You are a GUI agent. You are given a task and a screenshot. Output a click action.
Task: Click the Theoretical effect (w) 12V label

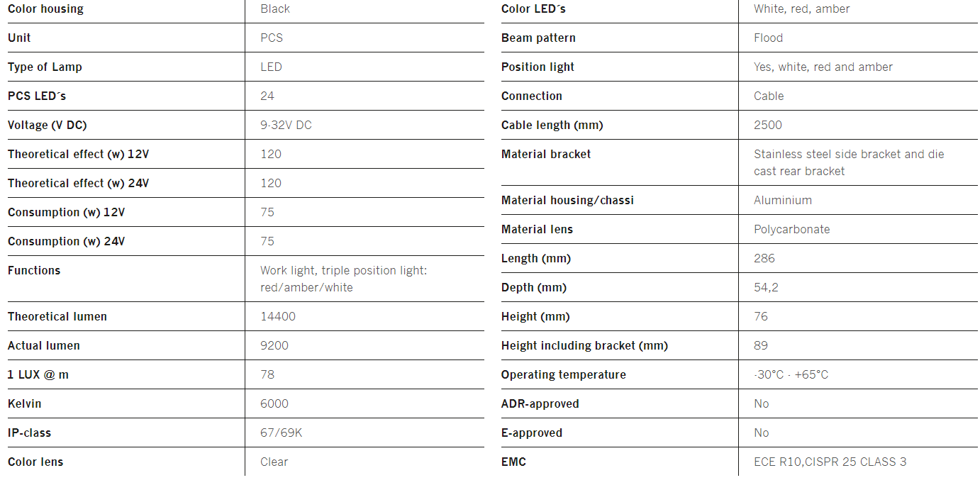pos(78,154)
